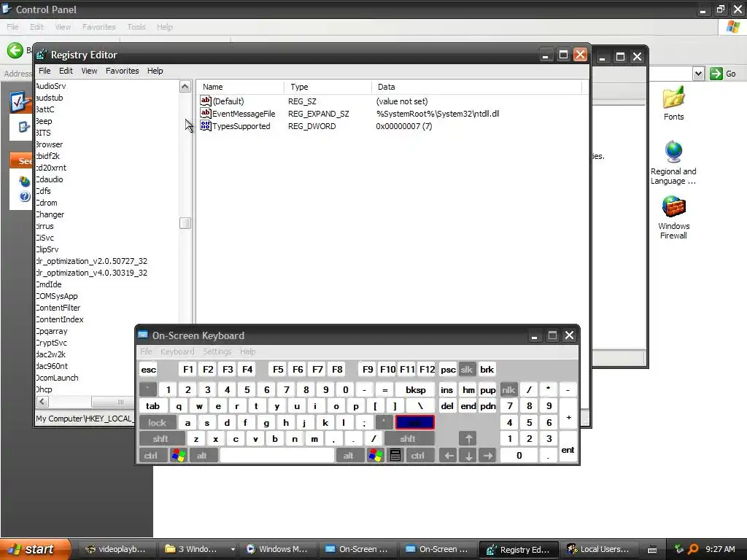The height and width of the screenshot is (560, 747).
Task: Select the Cdrom key in tree
Action: [x=47, y=203]
